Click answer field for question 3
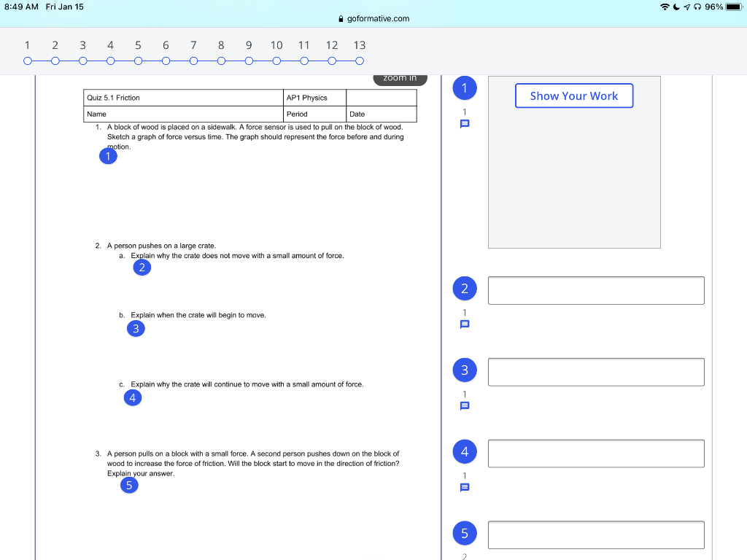 coord(596,372)
